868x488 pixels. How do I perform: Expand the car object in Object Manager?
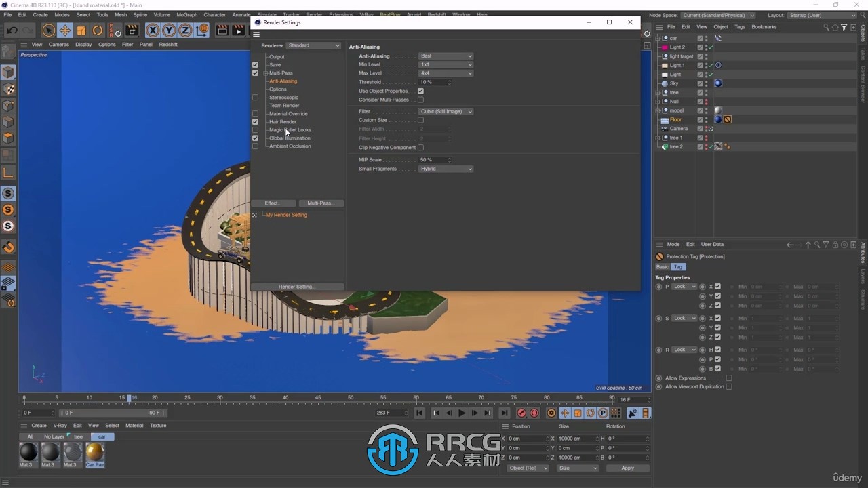658,38
